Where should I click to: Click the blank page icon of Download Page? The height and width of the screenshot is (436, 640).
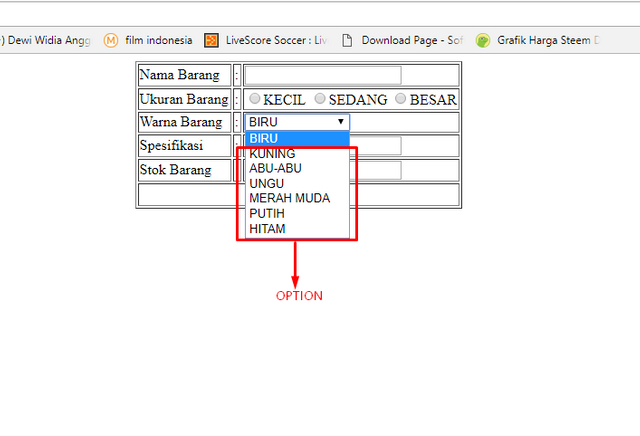coord(347,40)
